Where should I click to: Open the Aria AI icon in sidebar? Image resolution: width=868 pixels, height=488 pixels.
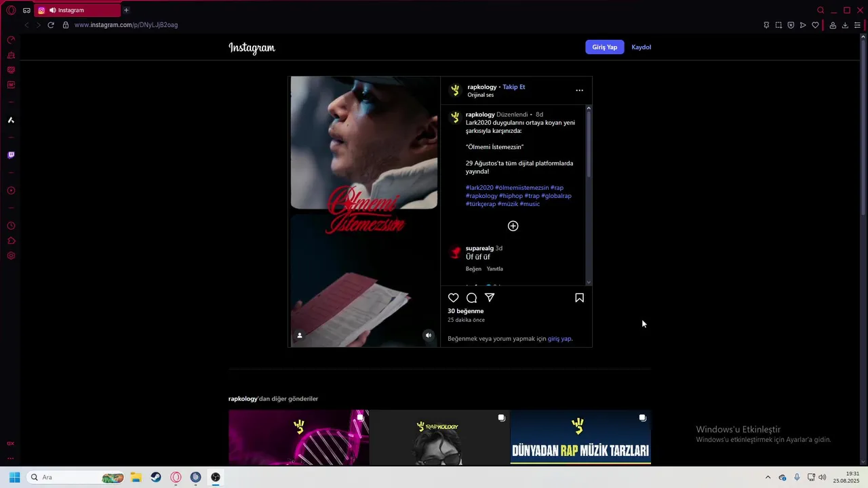(x=11, y=120)
